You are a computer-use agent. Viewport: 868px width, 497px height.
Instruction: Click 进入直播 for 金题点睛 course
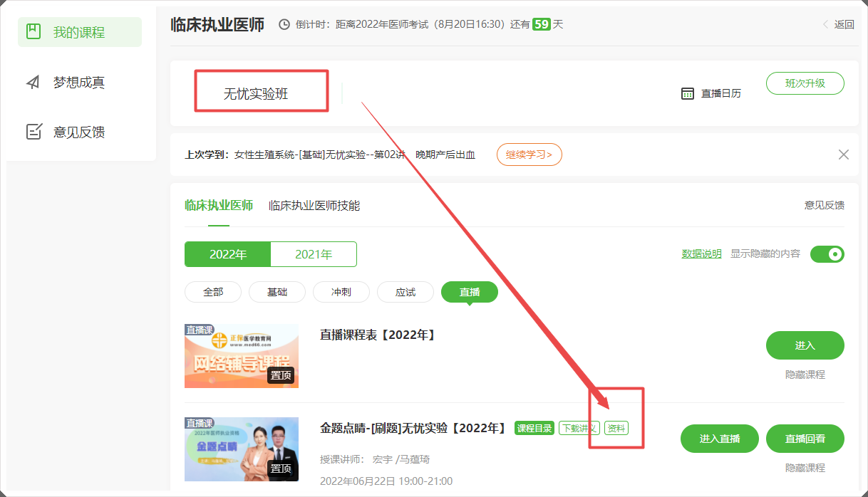click(720, 439)
